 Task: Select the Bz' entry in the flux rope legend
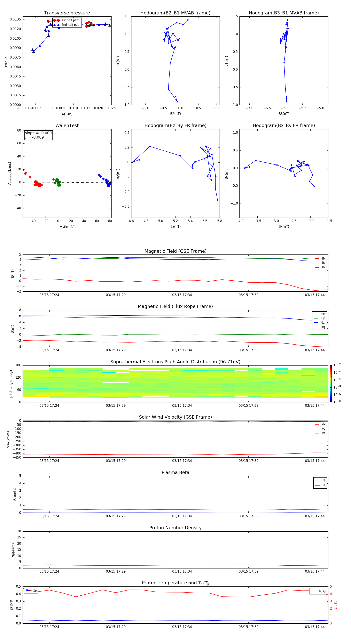[x=320, y=323]
